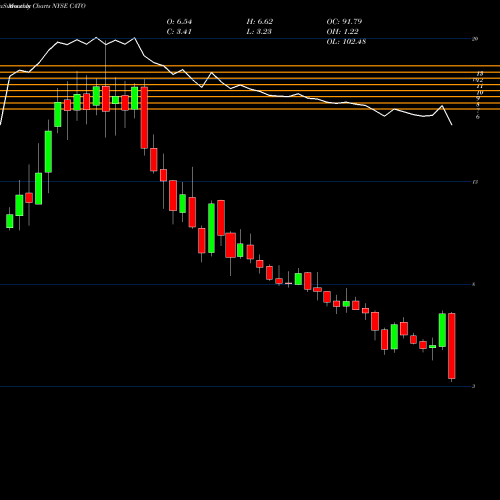The image size is (500, 500).
Task: Click the white moving average line's final peak
Action: (x=442, y=106)
